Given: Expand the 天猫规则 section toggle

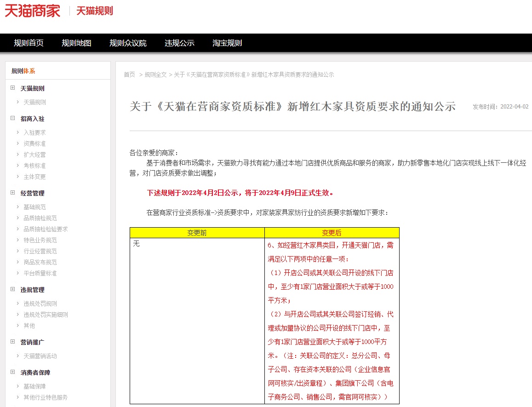Looking at the screenshot, I should point(12,88).
